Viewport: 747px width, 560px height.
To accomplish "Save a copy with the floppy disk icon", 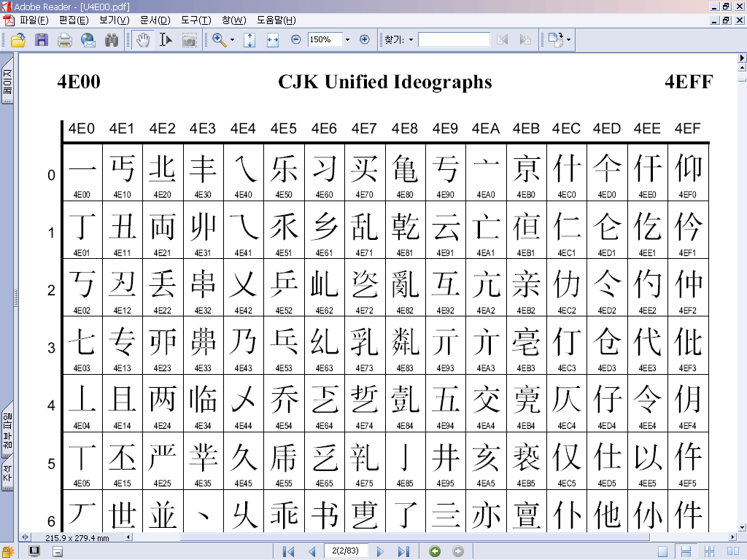I will tap(42, 40).
